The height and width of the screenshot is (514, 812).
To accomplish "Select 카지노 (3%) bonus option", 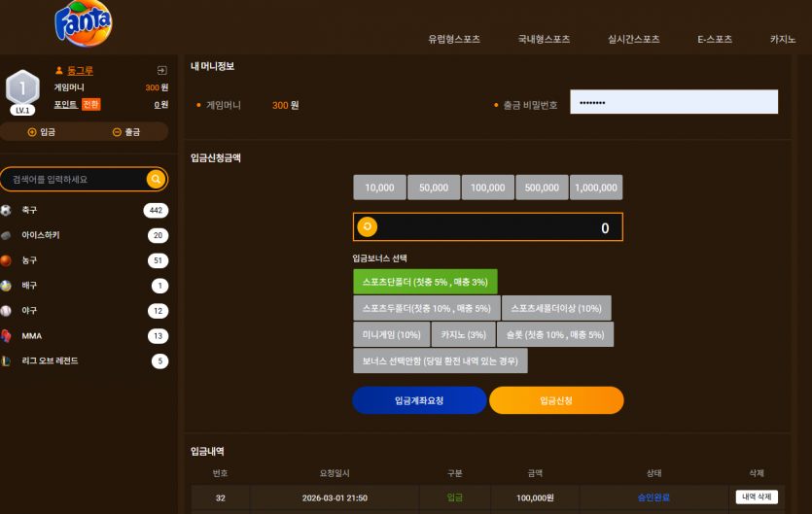I will coord(464,335).
